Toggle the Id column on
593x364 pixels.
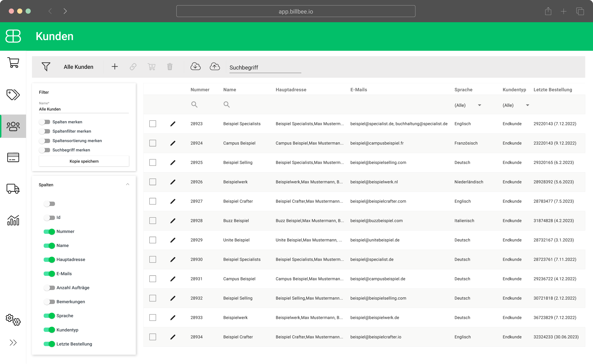pos(49,218)
